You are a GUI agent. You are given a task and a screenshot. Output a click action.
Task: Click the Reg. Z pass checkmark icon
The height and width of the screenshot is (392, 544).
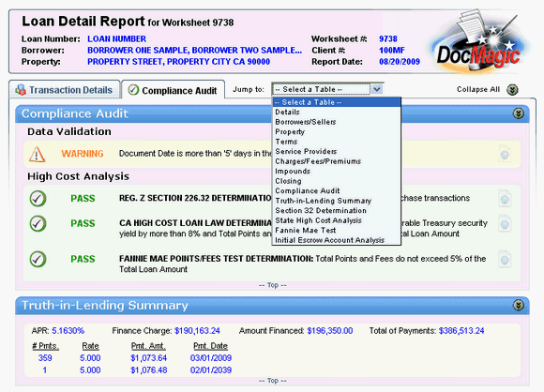pos(38,199)
